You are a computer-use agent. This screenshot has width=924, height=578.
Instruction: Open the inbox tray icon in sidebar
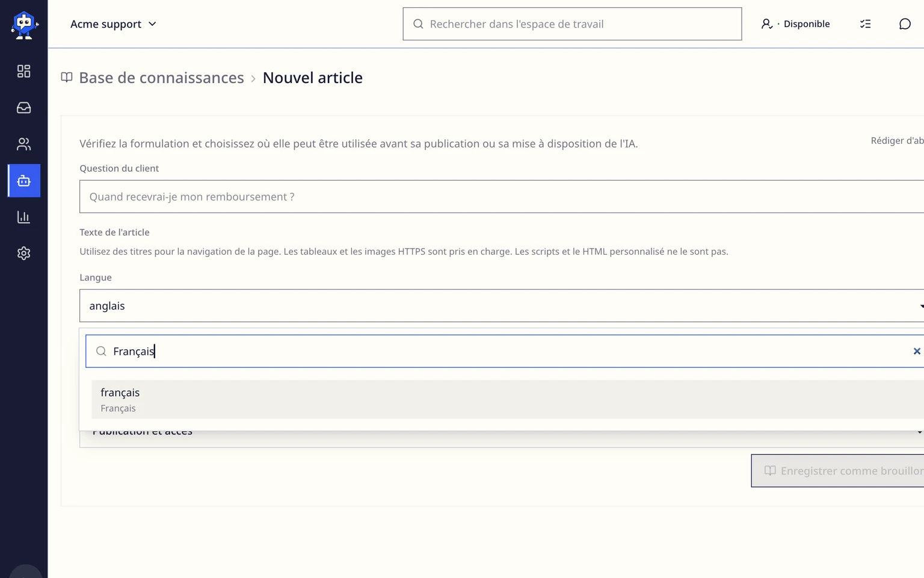point(24,108)
